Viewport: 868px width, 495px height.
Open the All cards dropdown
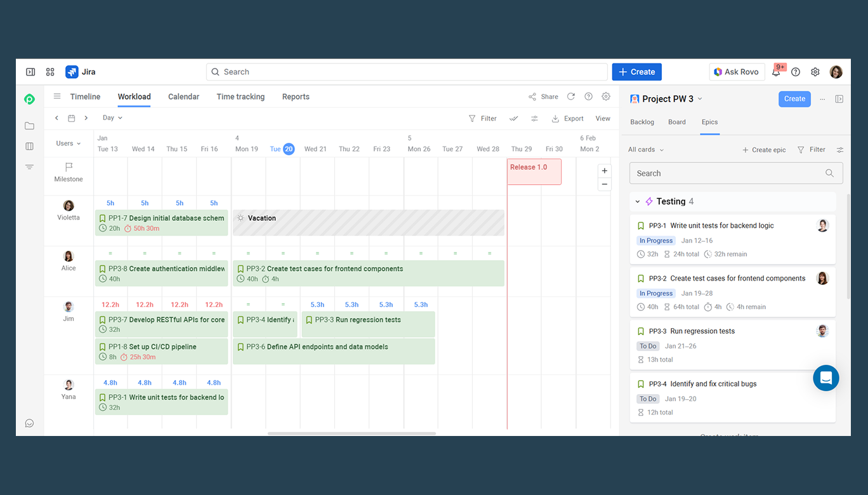[x=646, y=150]
